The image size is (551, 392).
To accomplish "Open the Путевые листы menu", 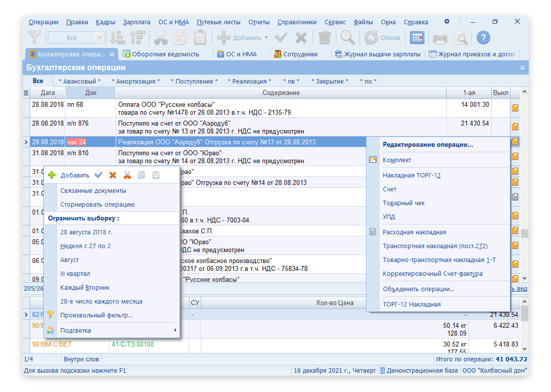I will click(219, 22).
